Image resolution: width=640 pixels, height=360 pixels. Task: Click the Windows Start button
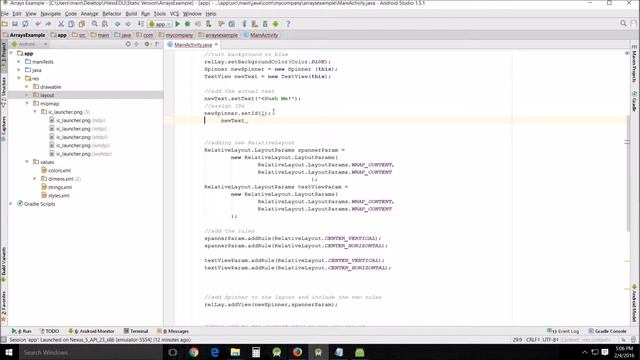tap(9, 352)
